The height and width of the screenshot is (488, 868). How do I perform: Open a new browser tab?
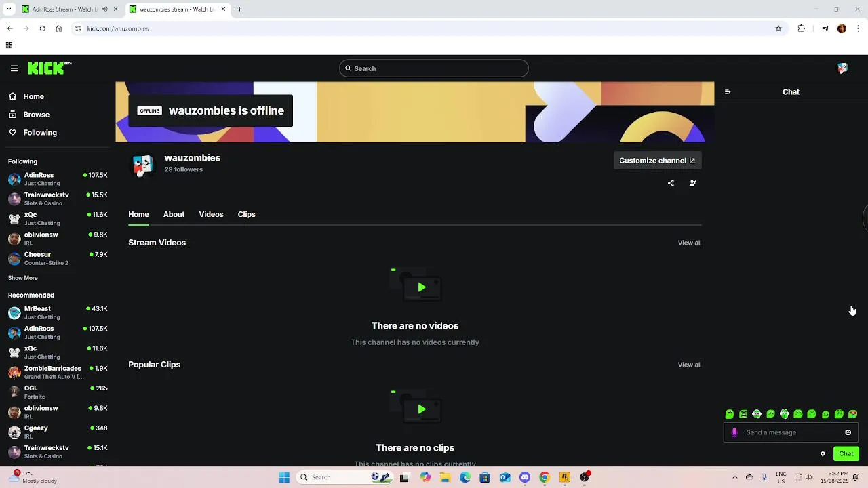239,9
